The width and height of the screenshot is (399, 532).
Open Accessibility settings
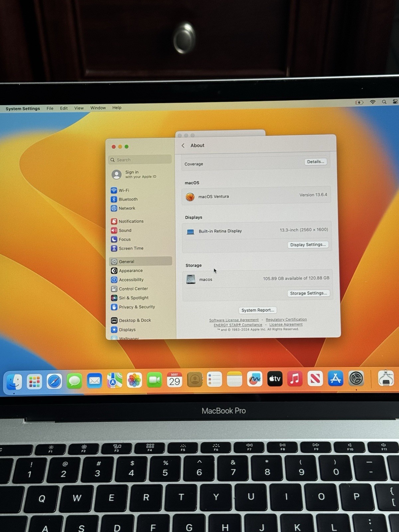click(141, 280)
